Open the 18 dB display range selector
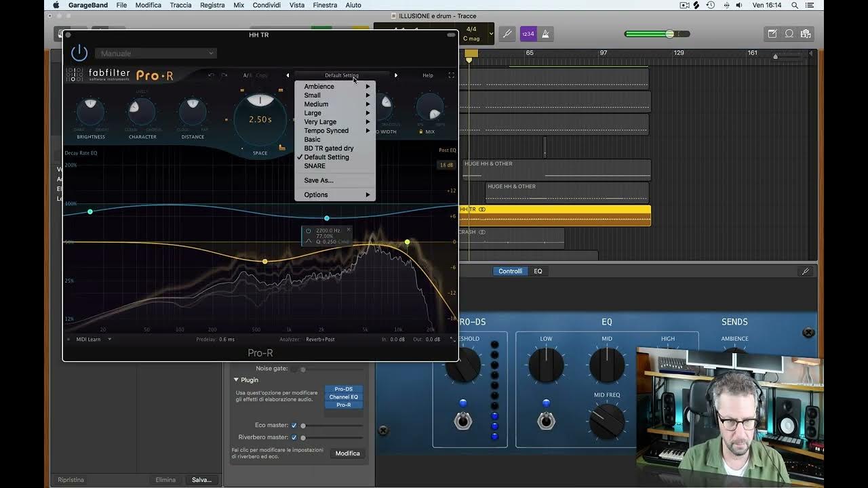868x488 pixels. pyautogui.click(x=446, y=165)
